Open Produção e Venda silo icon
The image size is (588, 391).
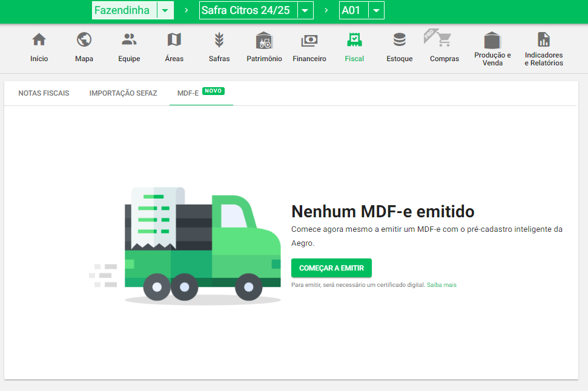[x=492, y=41]
